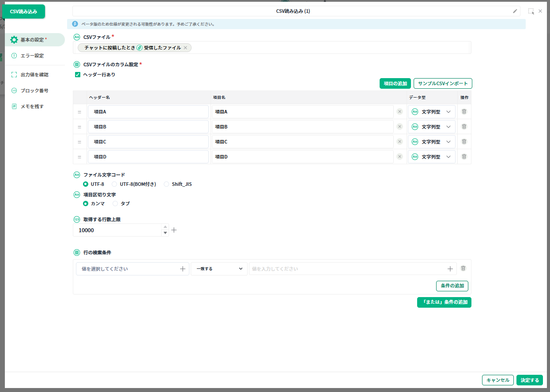
Task: Click the pencil icon to edit block title
Action: pos(515,11)
